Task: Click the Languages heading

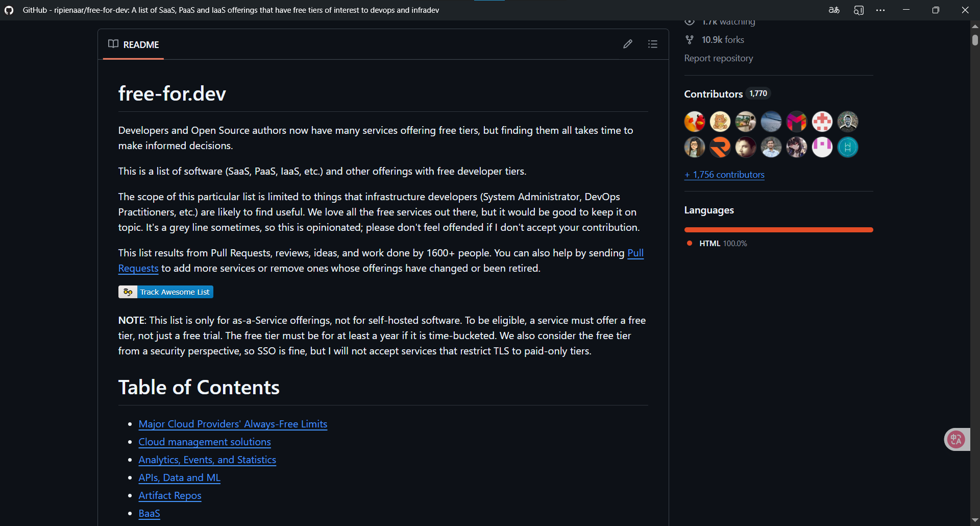Action: click(x=709, y=210)
